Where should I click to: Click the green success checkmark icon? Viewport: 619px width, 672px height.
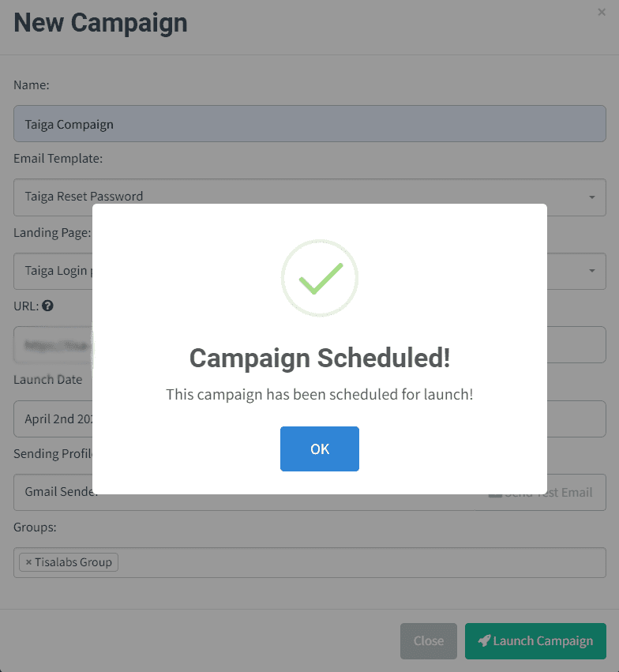click(320, 278)
